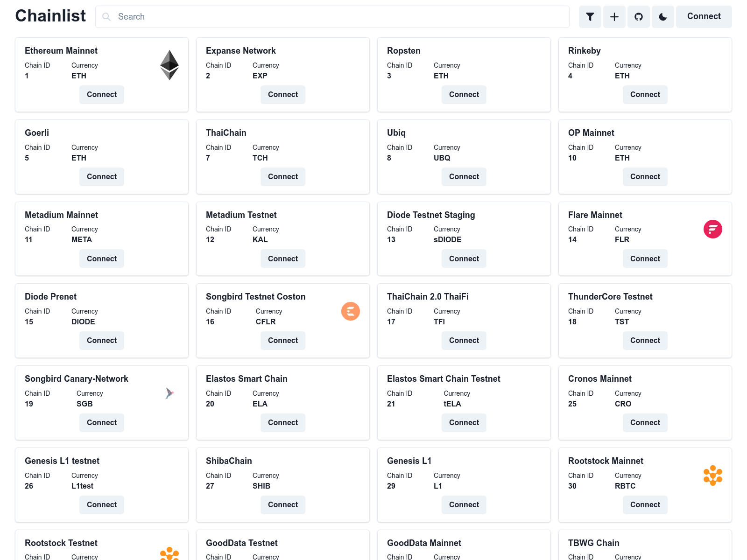747x560 pixels.
Task: Connect to OP Mainnet
Action: coord(645,177)
